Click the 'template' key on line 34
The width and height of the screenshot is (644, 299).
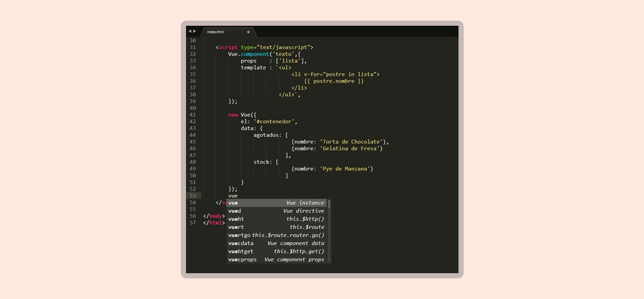coord(253,68)
